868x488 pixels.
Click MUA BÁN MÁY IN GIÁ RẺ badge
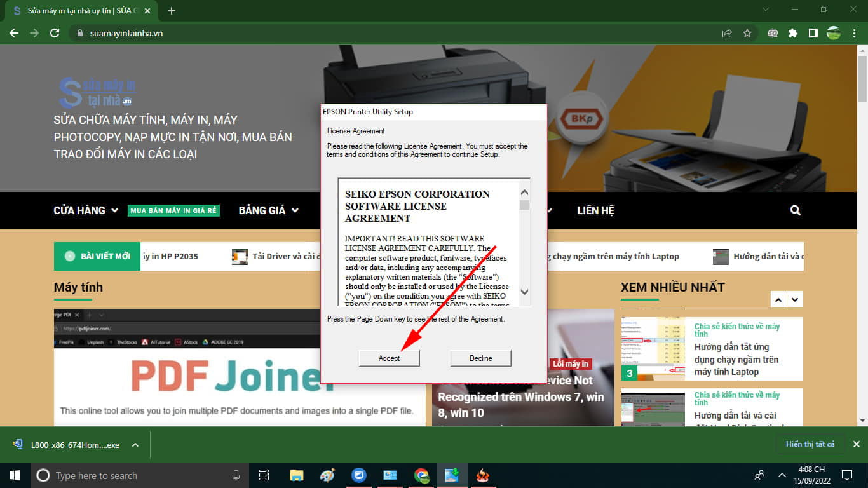[173, 210]
